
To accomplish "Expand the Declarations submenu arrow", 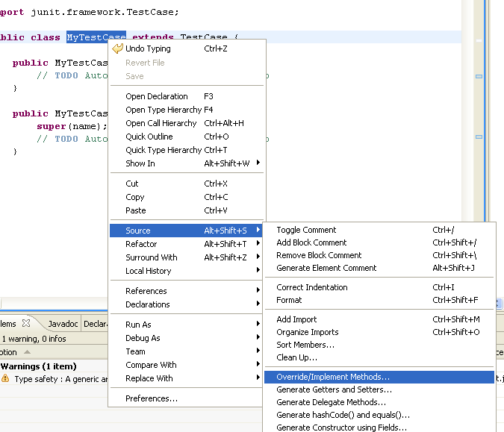I will [x=258, y=304].
